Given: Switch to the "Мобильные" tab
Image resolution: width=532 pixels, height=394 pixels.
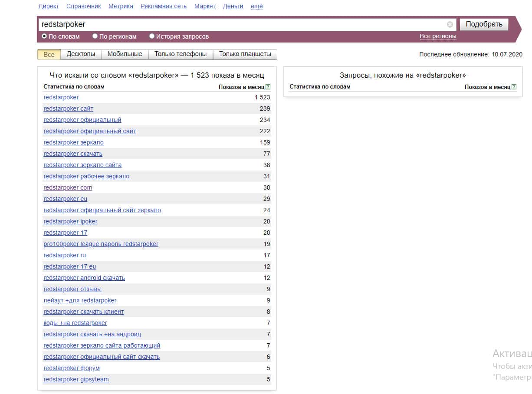Looking at the screenshot, I should click(125, 54).
